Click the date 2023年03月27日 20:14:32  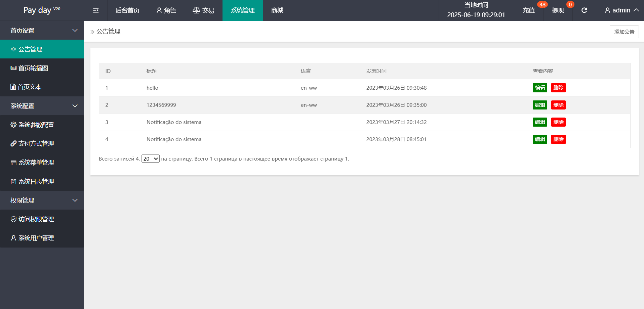(x=397, y=122)
